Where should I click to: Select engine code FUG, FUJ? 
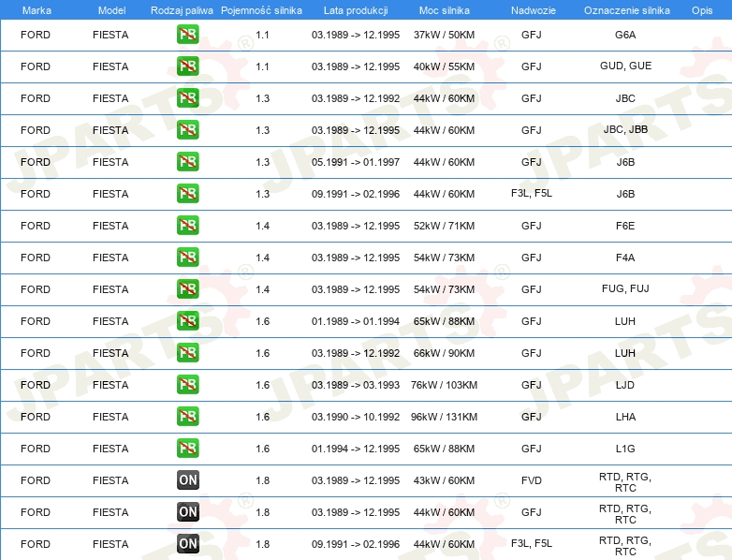pyautogui.click(x=625, y=288)
